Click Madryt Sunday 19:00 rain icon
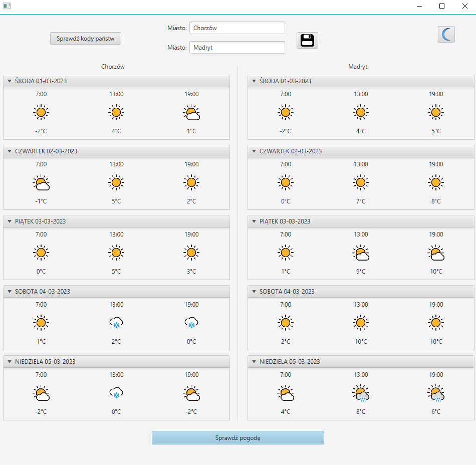Viewport: 476px width, 465px height. (436, 393)
